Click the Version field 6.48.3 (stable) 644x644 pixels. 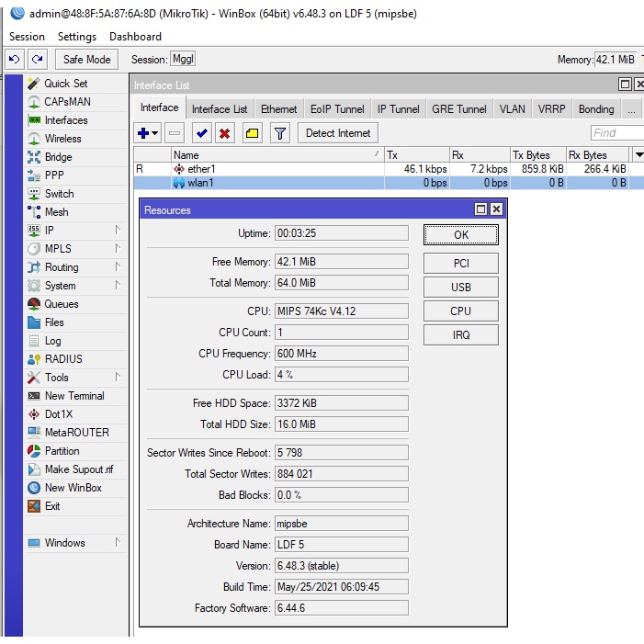click(342, 566)
